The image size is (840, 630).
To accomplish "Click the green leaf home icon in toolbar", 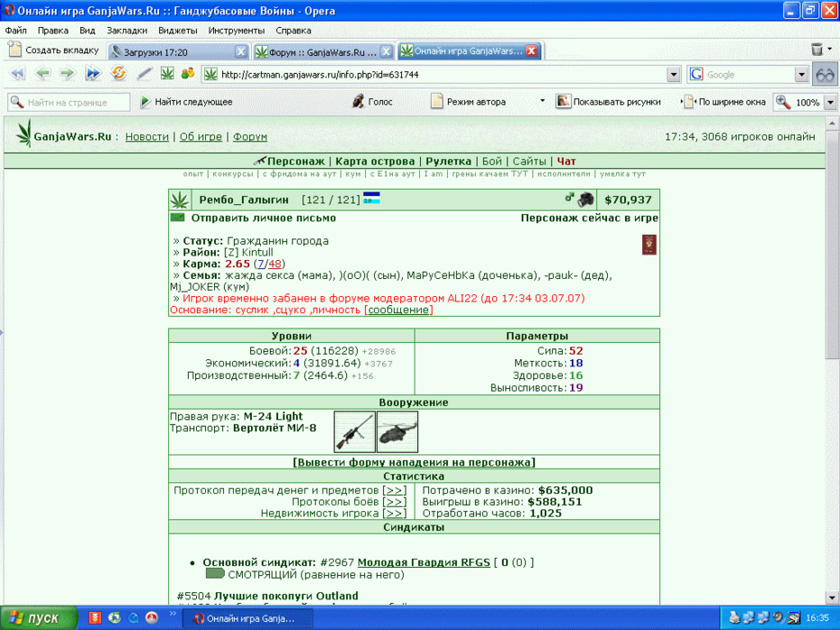I will click(168, 73).
